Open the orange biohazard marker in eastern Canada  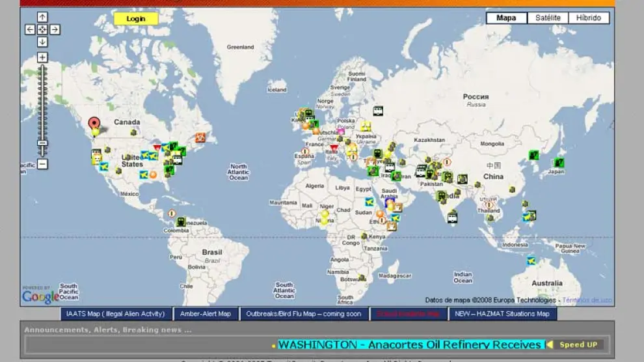200,137
